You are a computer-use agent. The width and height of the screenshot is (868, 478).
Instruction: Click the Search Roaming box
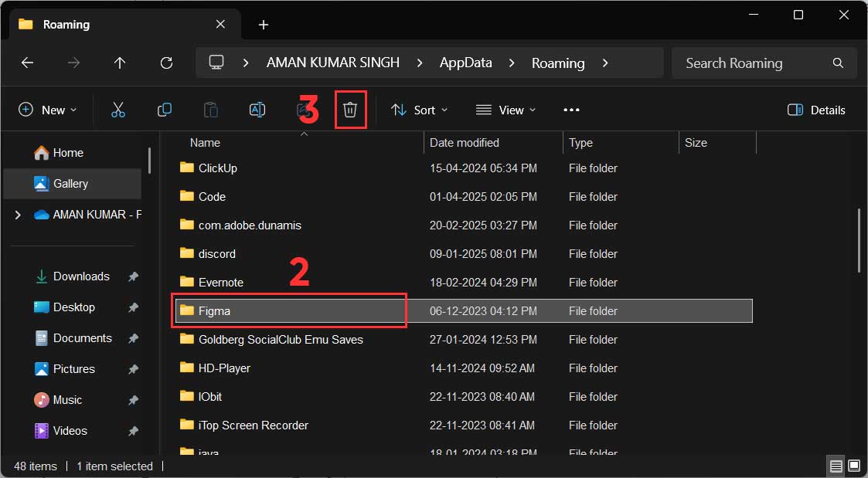pos(764,63)
